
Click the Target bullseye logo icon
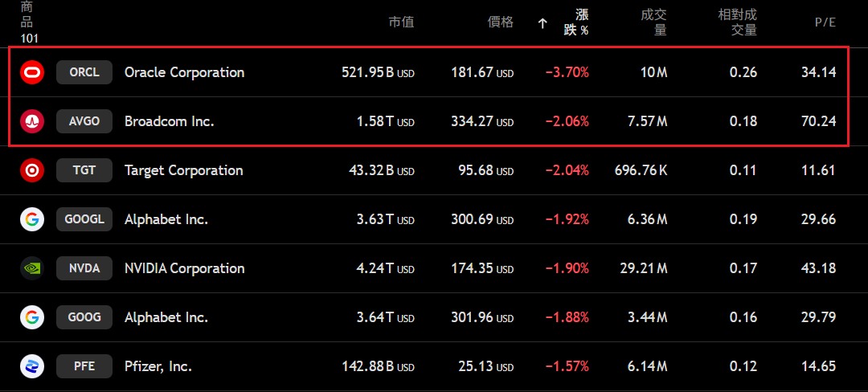(31, 170)
